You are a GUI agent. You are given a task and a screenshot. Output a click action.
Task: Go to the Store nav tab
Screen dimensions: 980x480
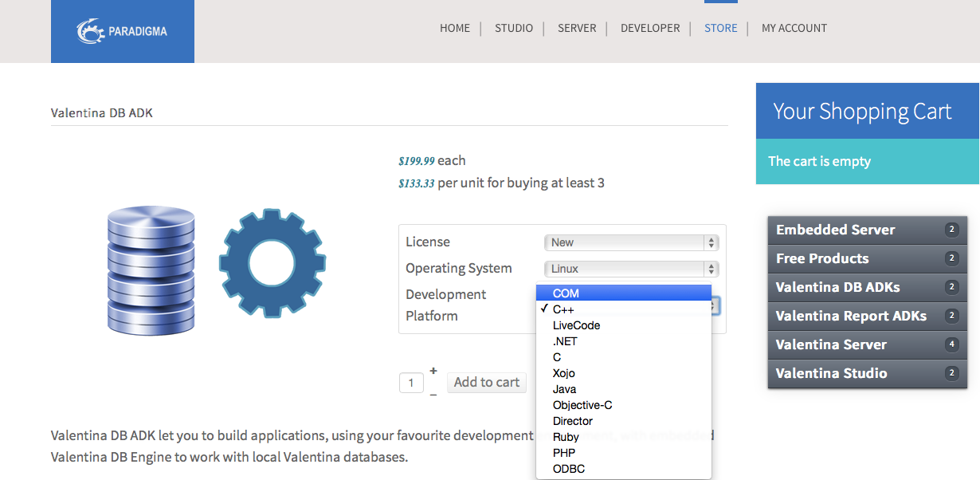pyautogui.click(x=720, y=28)
